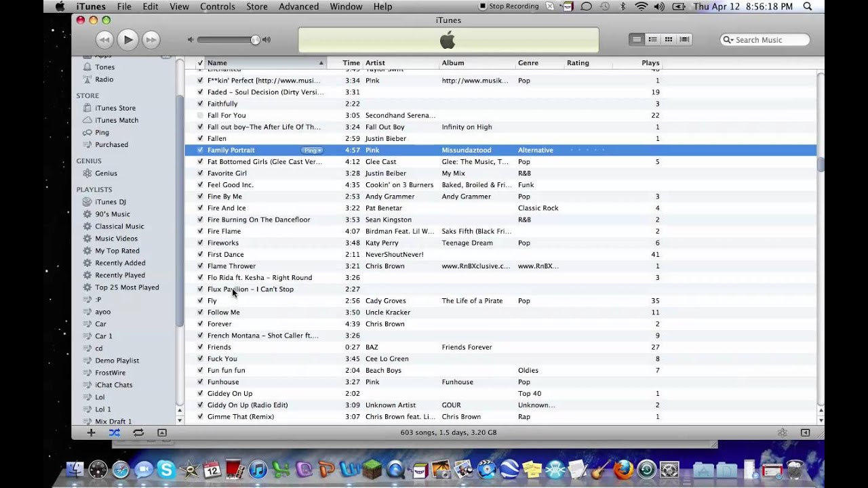868x488 pixels.
Task: Open Spotlight search in the menu bar
Action: click(x=807, y=7)
